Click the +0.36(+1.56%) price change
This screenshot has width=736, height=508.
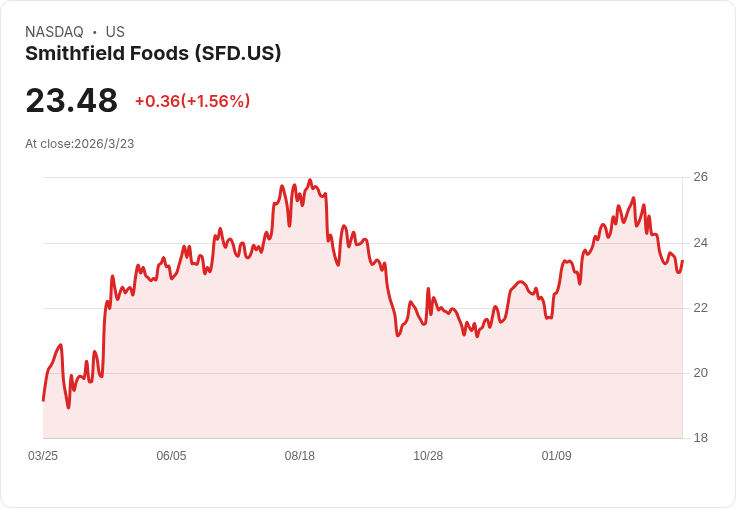click(x=192, y=101)
